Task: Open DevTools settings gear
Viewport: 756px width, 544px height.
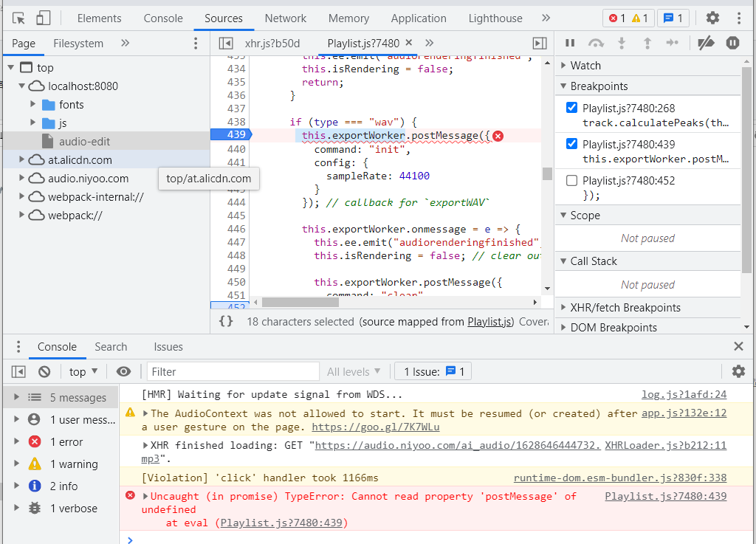Action: coord(713,18)
